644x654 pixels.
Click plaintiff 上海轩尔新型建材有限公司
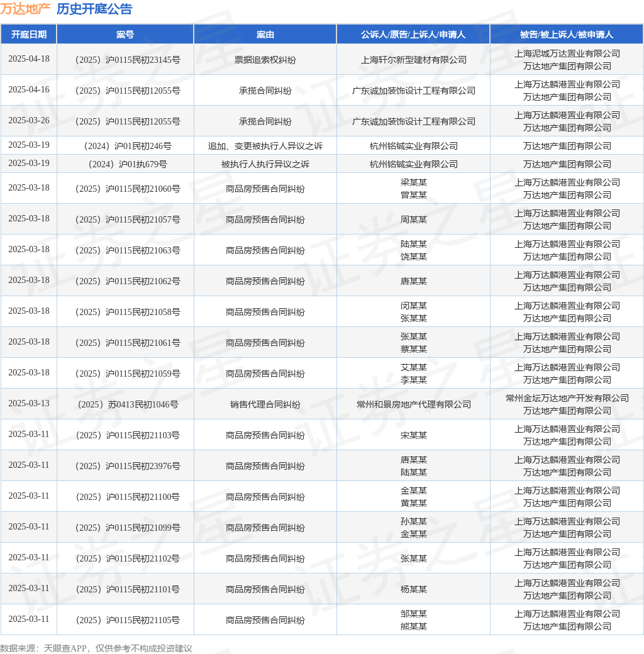coord(413,60)
